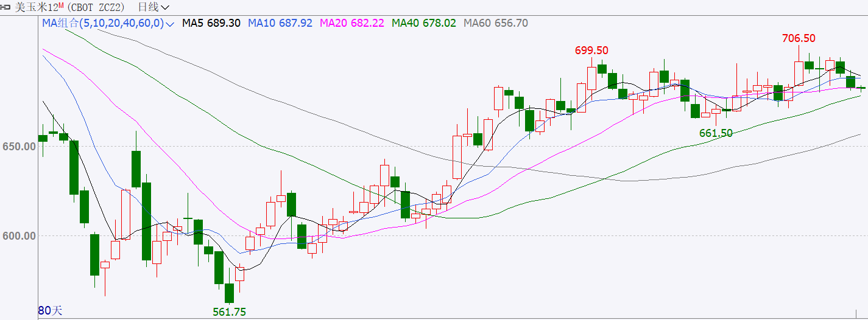Click the 561.75 lowest price label

click(x=229, y=312)
